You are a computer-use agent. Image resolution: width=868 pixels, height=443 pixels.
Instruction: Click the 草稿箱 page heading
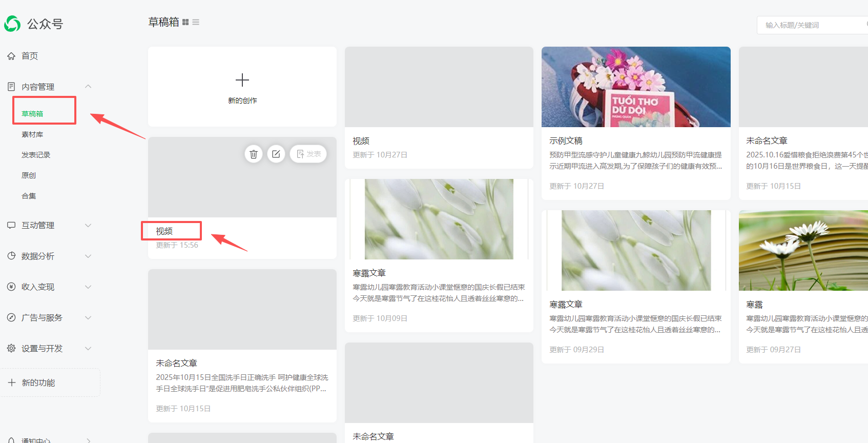163,22
